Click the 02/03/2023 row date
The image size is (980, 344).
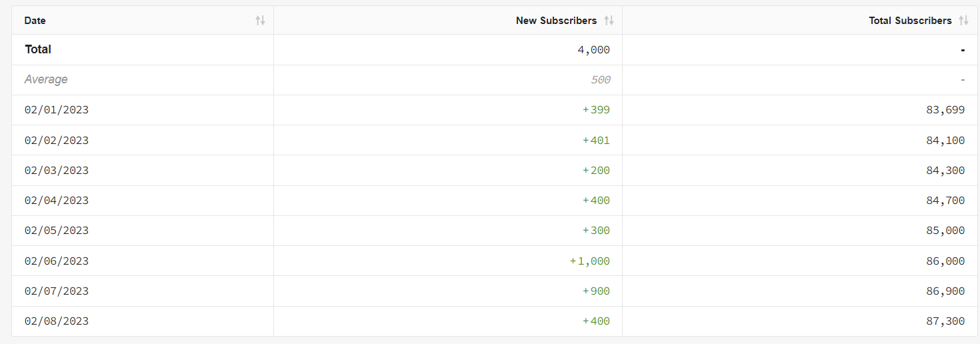pyautogui.click(x=57, y=171)
